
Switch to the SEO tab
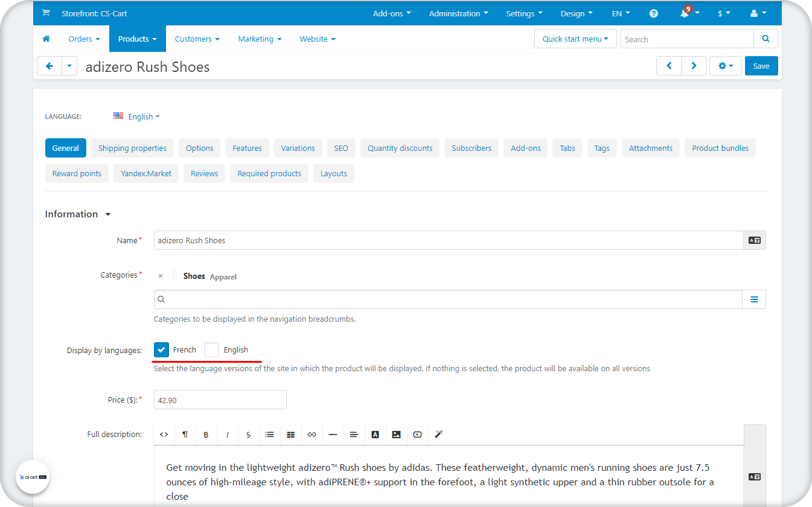[341, 148]
